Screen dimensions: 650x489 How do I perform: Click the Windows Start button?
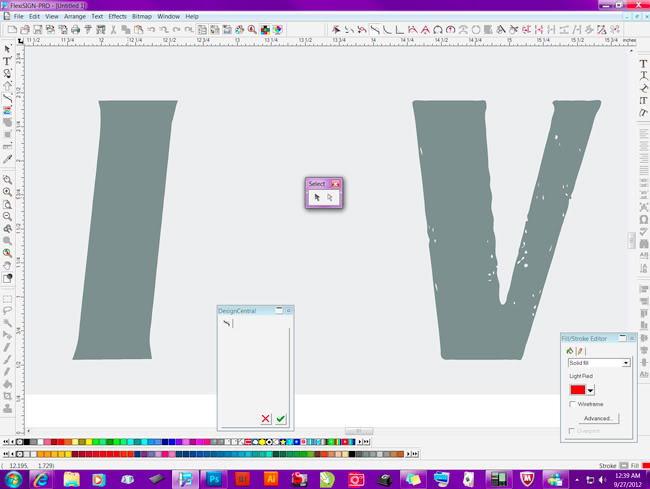coord(14,479)
